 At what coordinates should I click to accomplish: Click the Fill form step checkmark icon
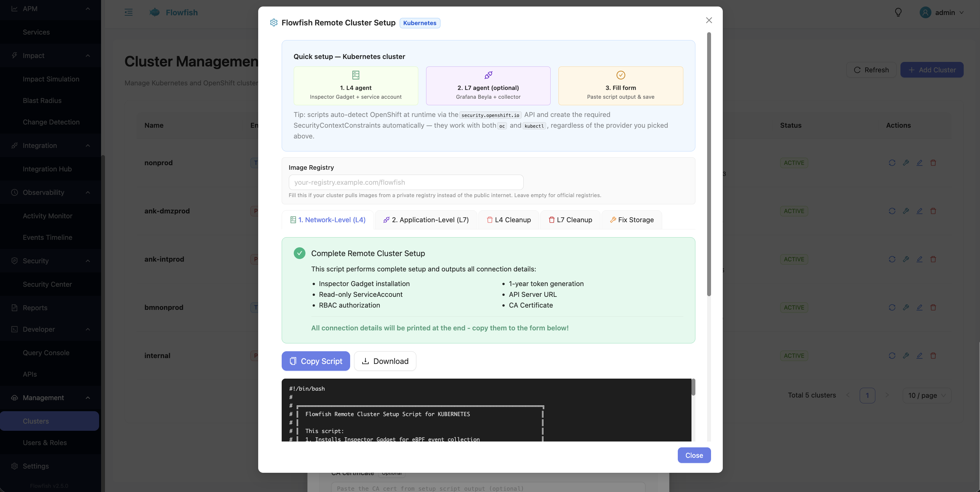click(x=620, y=75)
